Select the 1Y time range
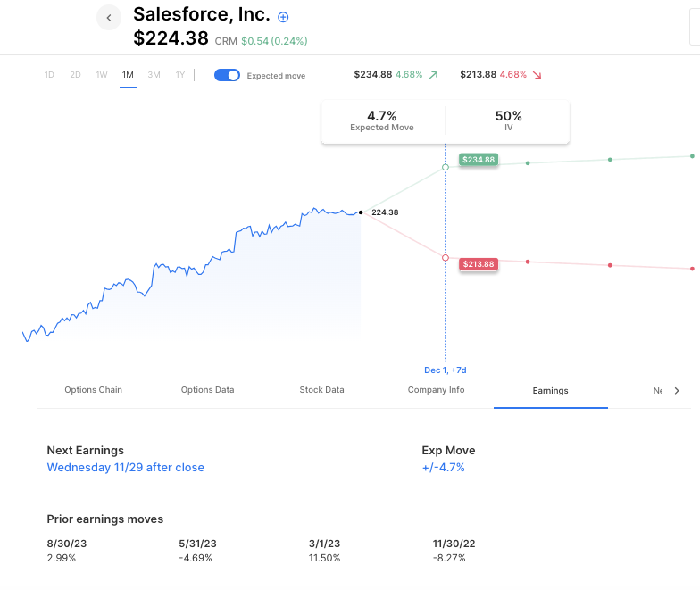The width and height of the screenshot is (700, 590). tap(180, 75)
